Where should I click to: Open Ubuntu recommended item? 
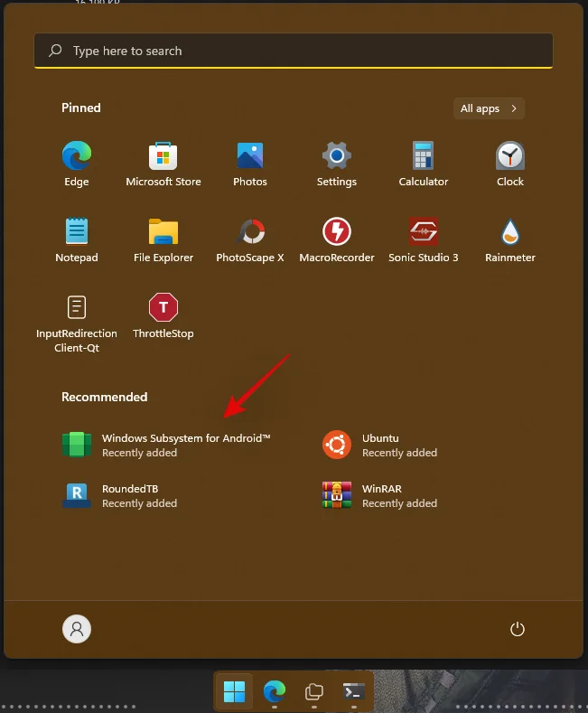tap(382, 445)
